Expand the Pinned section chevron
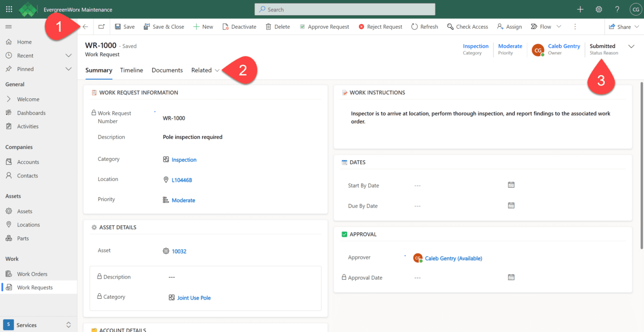Image resolution: width=644 pixels, height=332 pixels. point(69,69)
